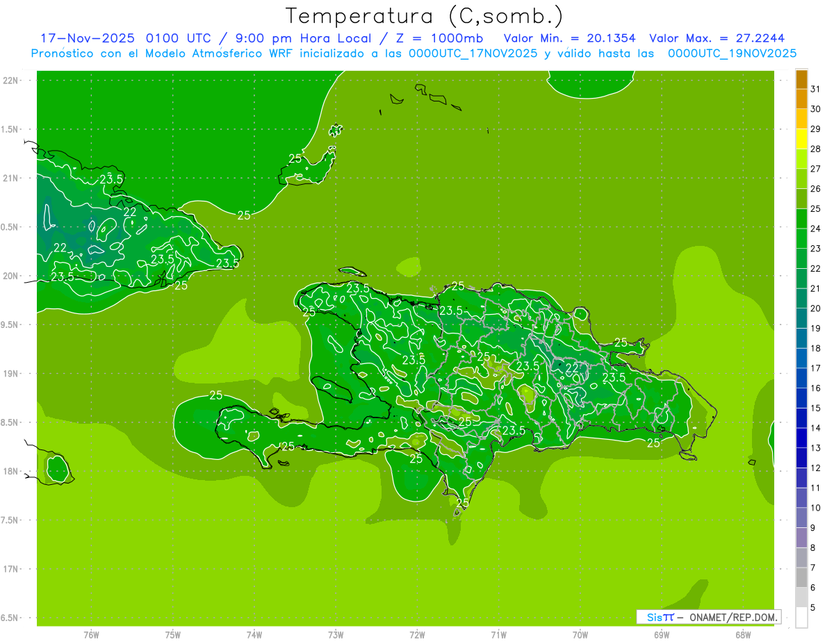The width and height of the screenshot is (834, 644).
Task: Open the ONAMET/REP.DOM. credit text
Action: pos(732,617)
